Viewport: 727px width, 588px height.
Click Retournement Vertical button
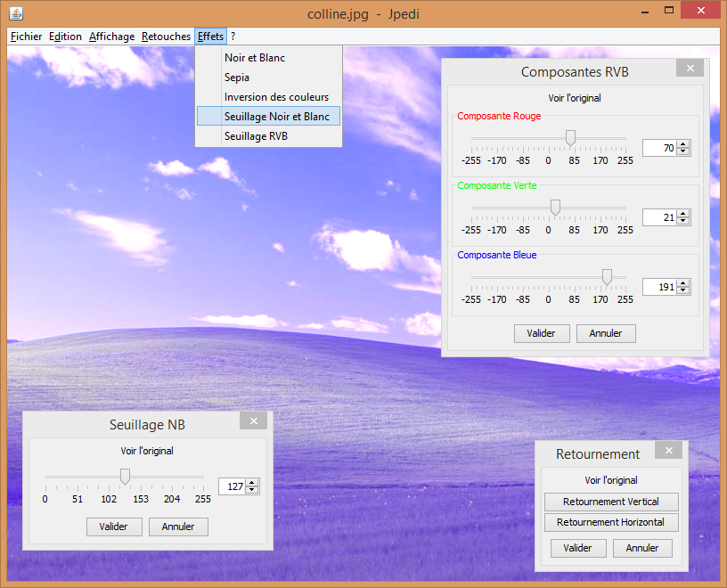coord(611,502)
